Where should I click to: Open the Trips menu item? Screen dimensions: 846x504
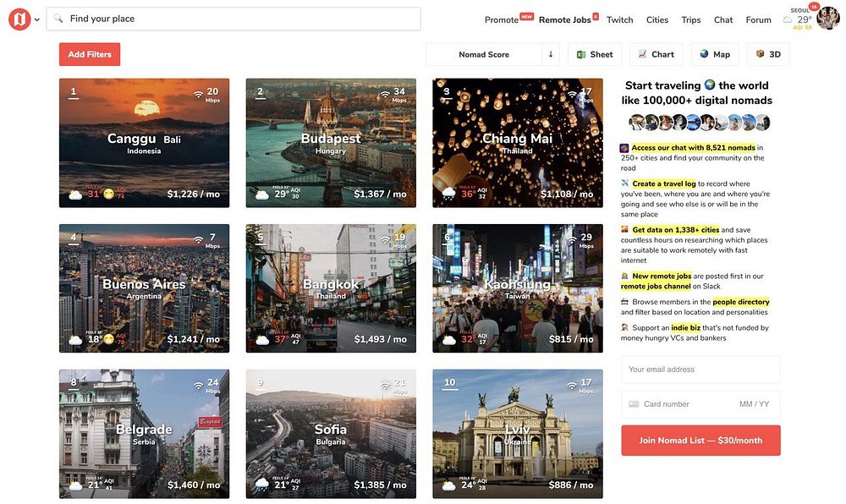pos(690,20)
